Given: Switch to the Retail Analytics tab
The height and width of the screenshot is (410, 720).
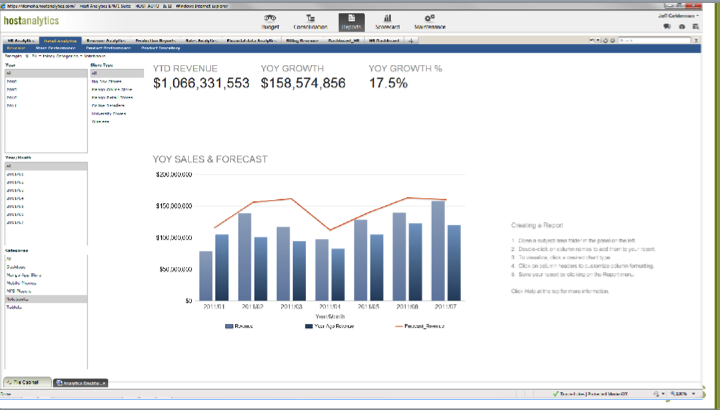Looking at the screenshot, I should 60,41.
